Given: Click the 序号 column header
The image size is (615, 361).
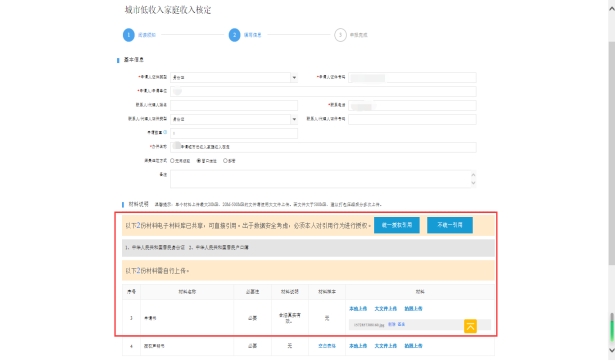Looking at the screenshot, I should point(131,292).
